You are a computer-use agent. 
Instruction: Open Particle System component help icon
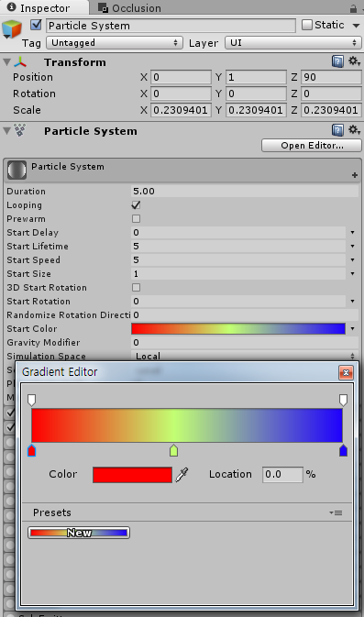click(337, 130)
